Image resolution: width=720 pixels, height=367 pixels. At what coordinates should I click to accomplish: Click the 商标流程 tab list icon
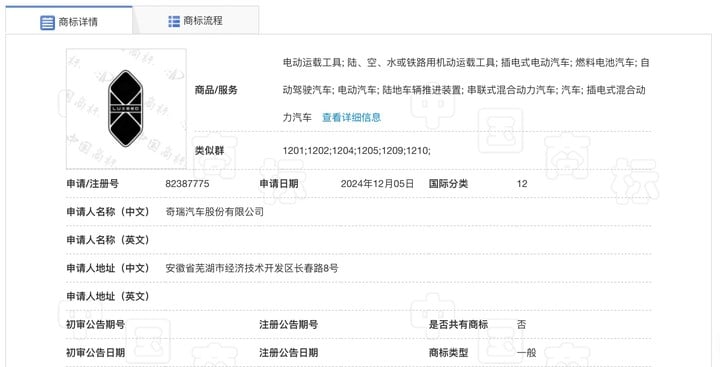click(174, 21)
